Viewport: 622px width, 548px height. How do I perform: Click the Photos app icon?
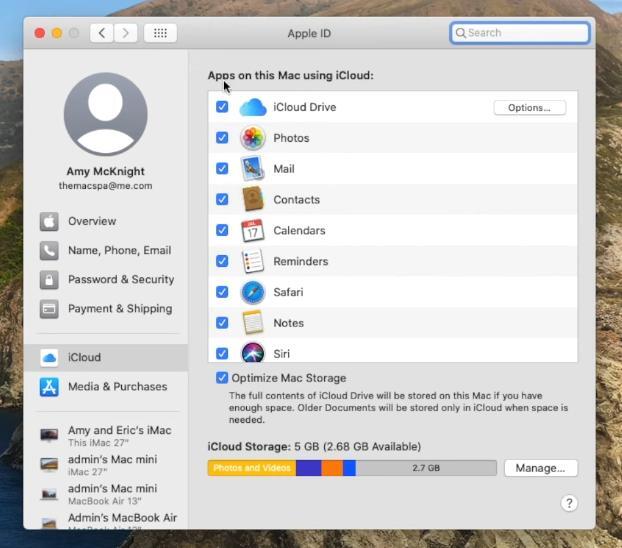coord(252,138)
